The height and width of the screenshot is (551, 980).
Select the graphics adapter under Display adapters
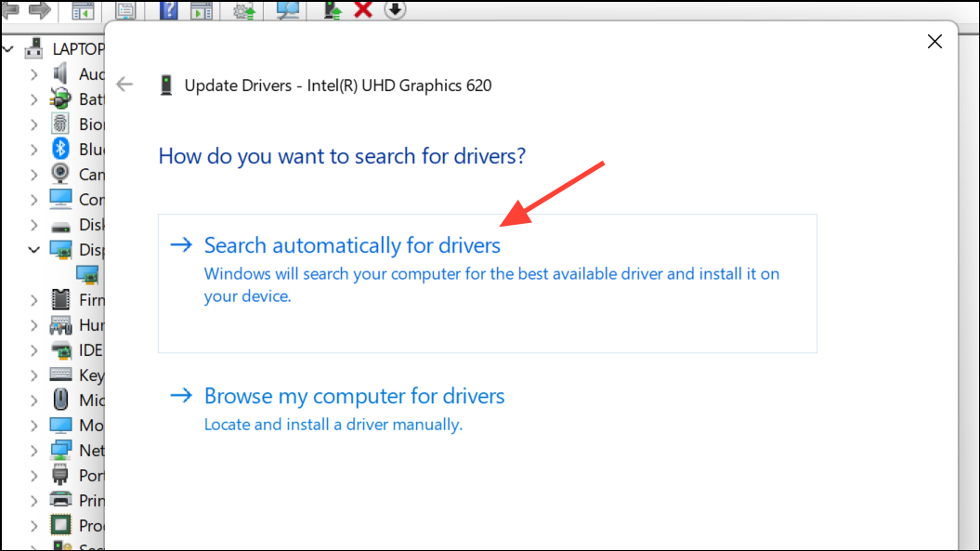[x=87, y=275]
